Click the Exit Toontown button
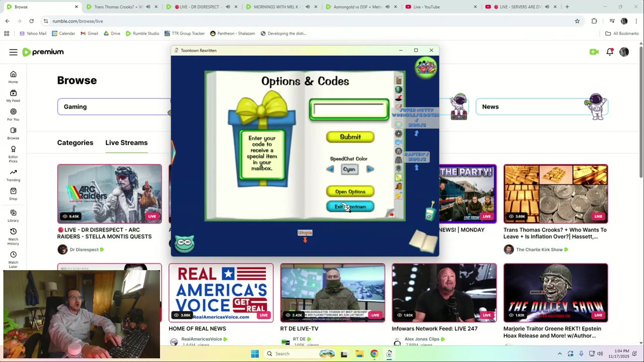This screenshot has height=362, width=644. click(x=350, y=207)
